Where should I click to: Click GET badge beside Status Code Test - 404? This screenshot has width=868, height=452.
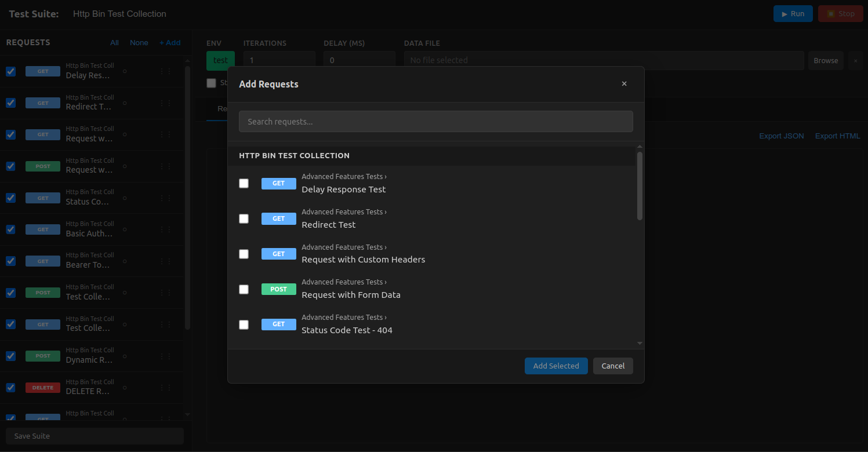tap(279, 325)
